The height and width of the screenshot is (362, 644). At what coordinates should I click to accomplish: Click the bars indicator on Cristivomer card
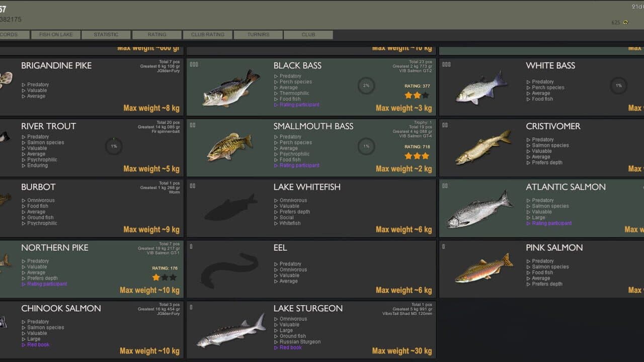pos(445,125)
